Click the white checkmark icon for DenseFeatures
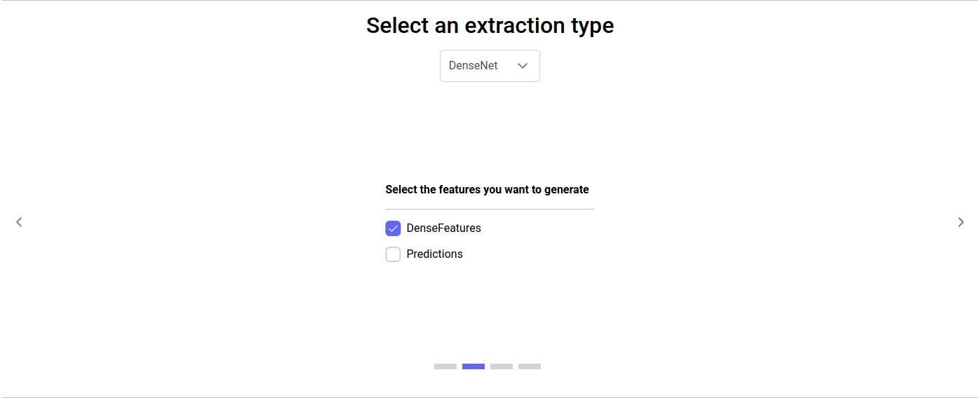 coord(393,228)
